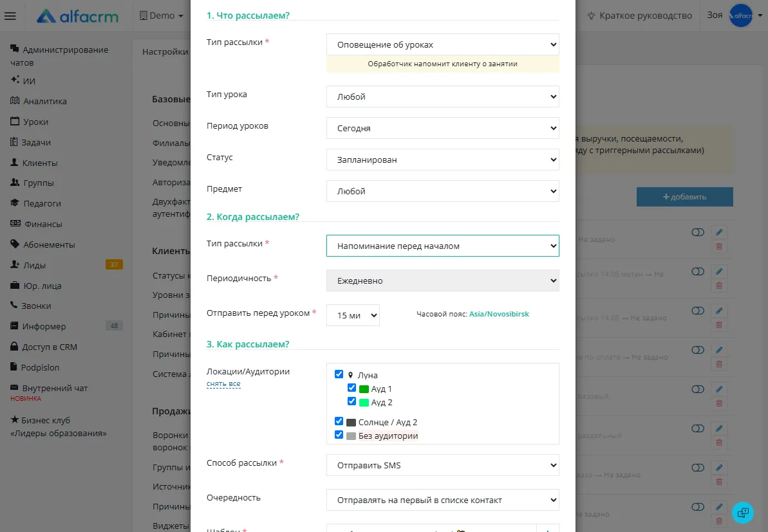Click the Доступ в CRM lock icon
Screen dimensions: 768x532
click(14, 347)
